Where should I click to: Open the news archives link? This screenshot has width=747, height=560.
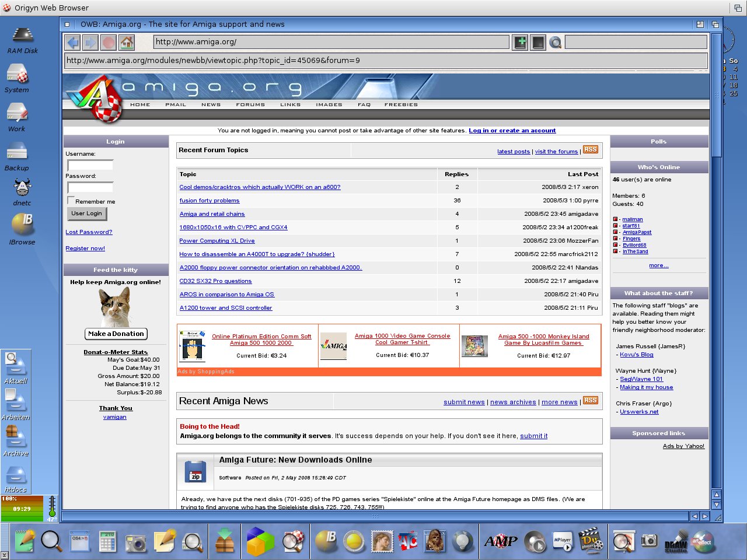(x=513, y=402)
